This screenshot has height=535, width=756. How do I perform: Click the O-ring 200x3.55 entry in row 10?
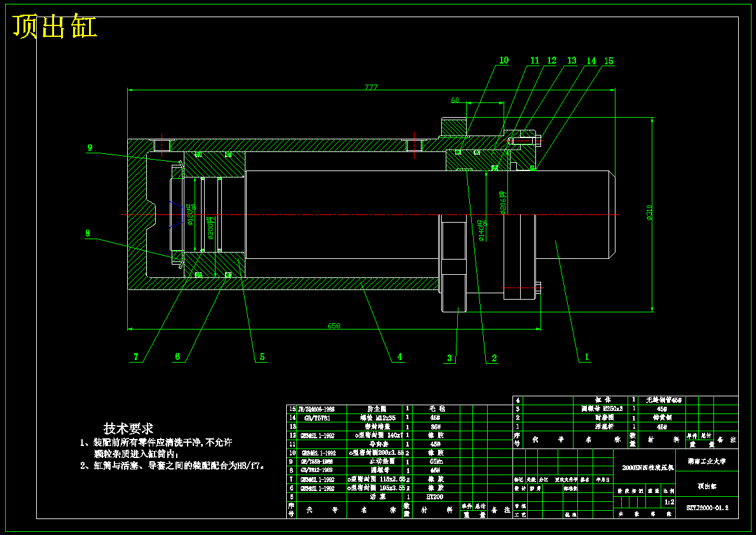(x=376, y=453)
